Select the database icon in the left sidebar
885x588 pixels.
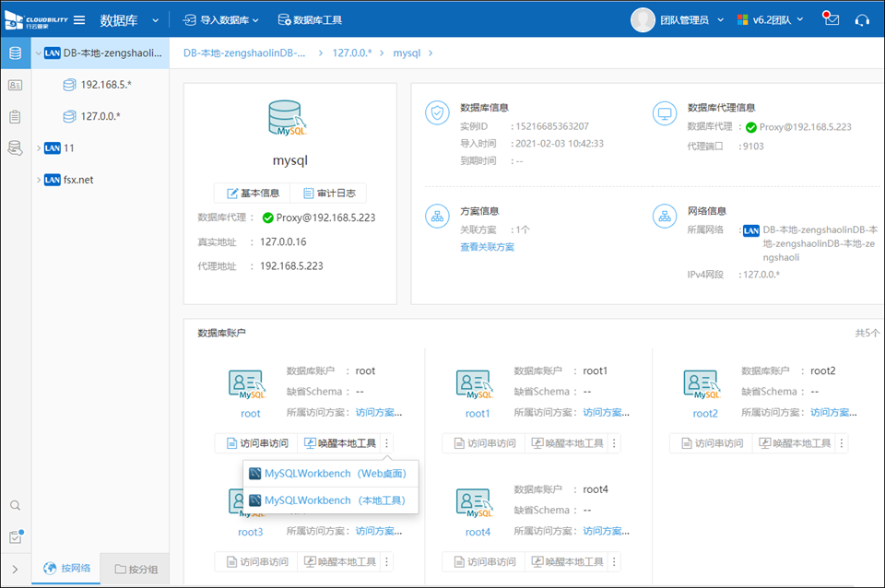pyautogui.click(x=15, y=53)
